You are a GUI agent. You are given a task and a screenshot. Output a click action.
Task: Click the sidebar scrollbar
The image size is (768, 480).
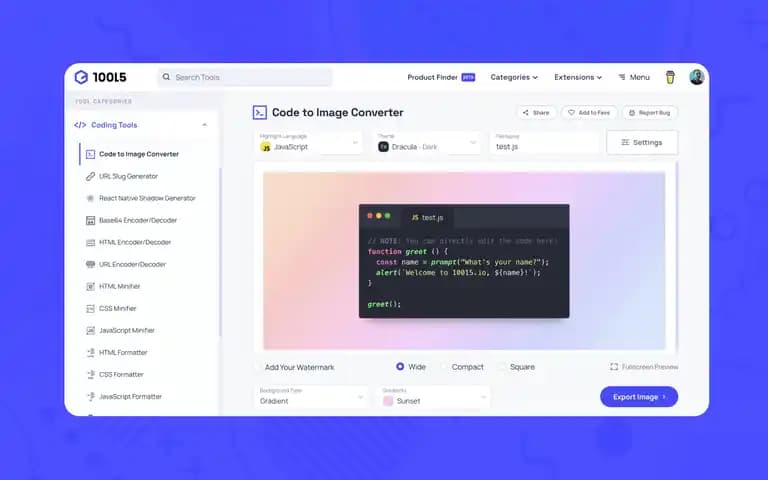pyautogui.click(x=220, y=252)
